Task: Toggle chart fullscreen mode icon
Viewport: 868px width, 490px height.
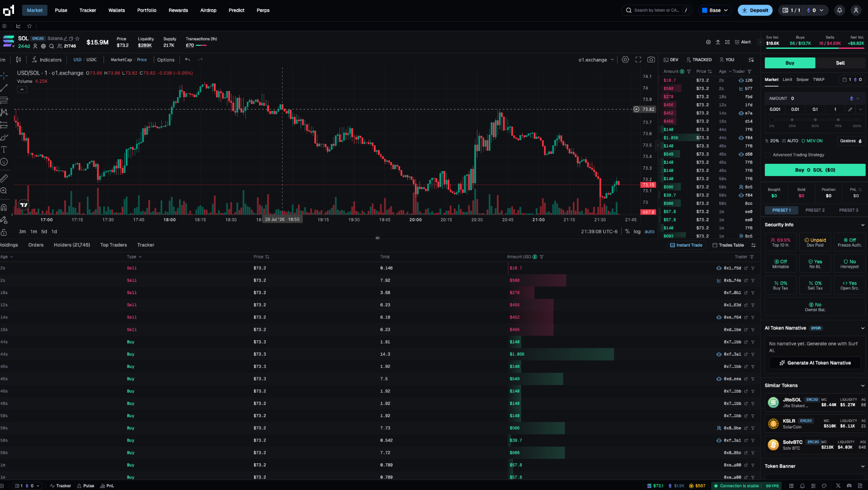Action: pos(638,60)
